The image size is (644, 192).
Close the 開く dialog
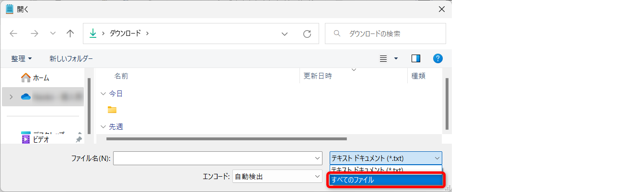[x=441, y=9]
